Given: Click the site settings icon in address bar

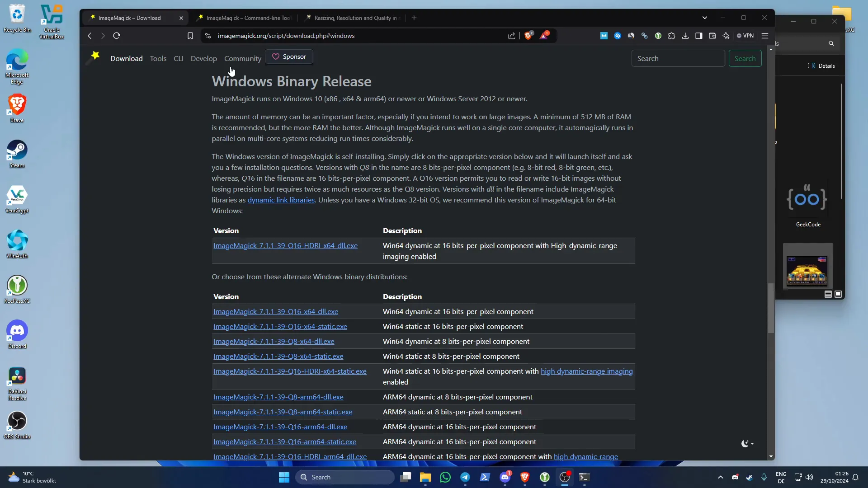Looking at the screenshot, I should click(x=208, y=36).
